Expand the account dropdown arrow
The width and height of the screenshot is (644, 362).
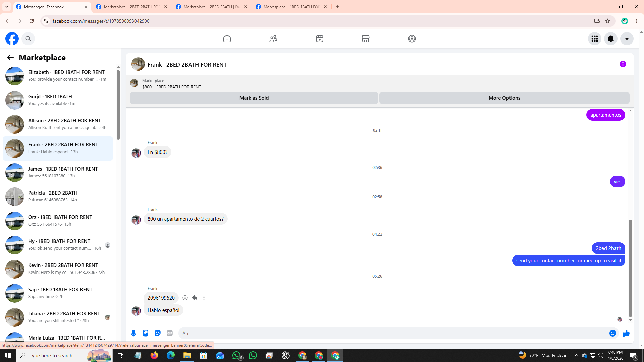click(627, 39)
